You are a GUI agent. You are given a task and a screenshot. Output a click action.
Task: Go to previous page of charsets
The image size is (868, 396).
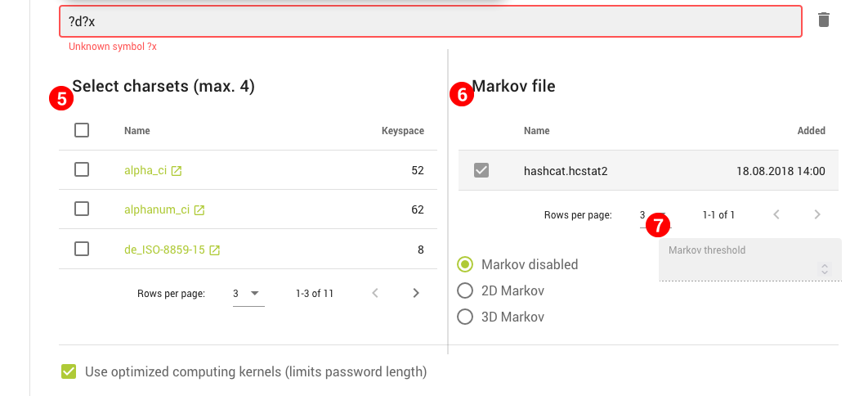(x=375, y=293)
